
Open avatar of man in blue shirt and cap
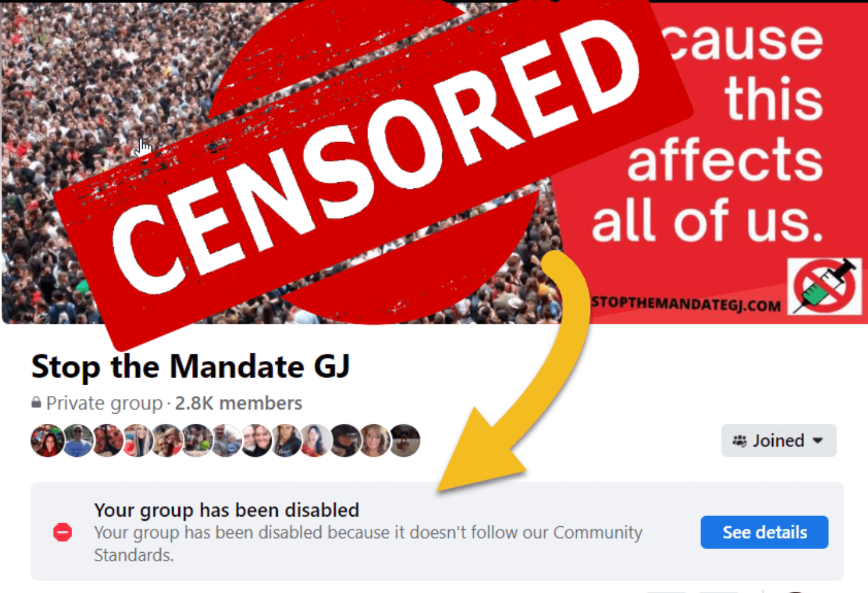tap(77, 440)
